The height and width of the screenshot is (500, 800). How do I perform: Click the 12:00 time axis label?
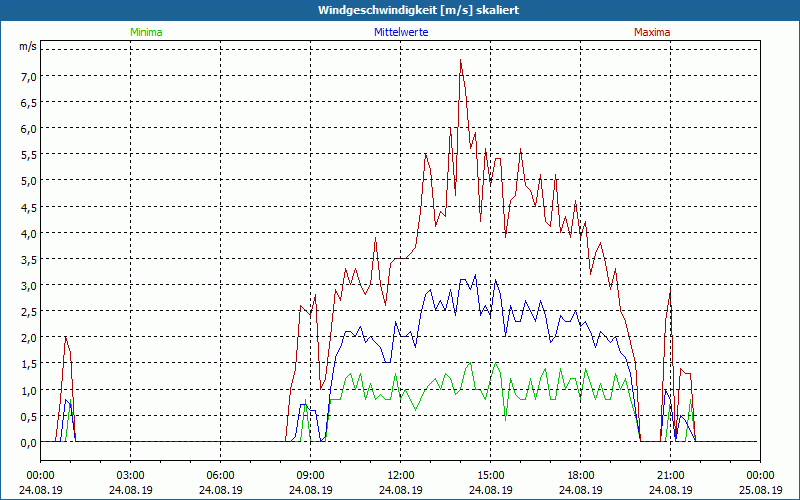(401, 475)
